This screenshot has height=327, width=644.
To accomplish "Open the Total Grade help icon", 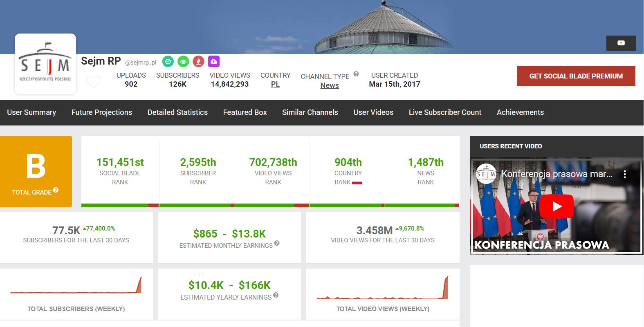I will [56, 190].
